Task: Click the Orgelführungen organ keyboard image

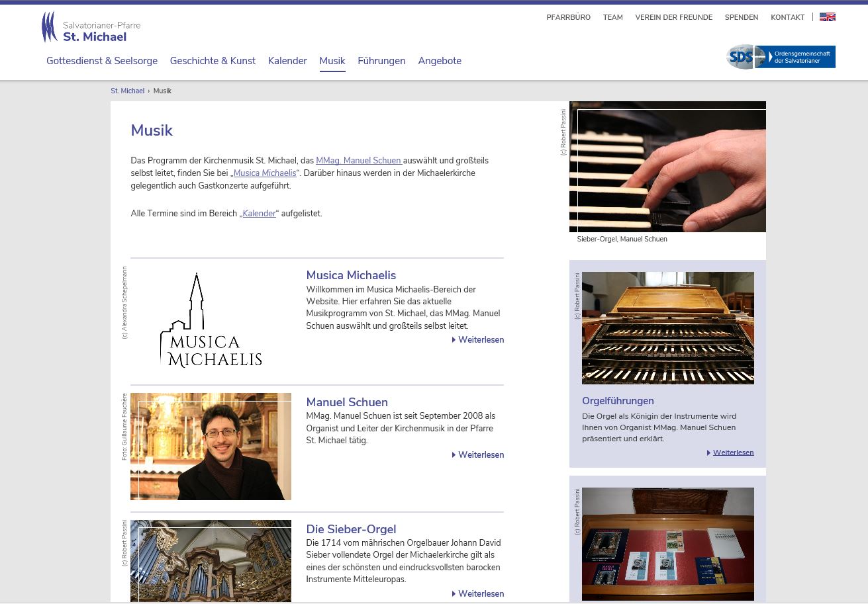Action: (667, 327)
